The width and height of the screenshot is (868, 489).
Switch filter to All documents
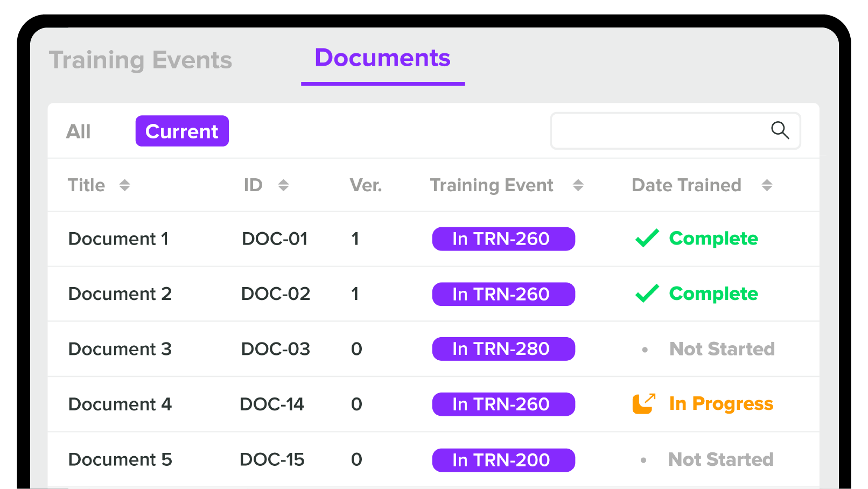79,130
